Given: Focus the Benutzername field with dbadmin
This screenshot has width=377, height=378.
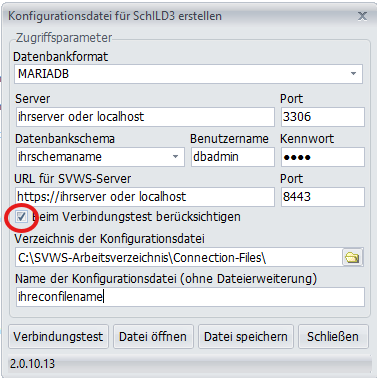Looking at the screenshot, I should click(x=233, y=157).
